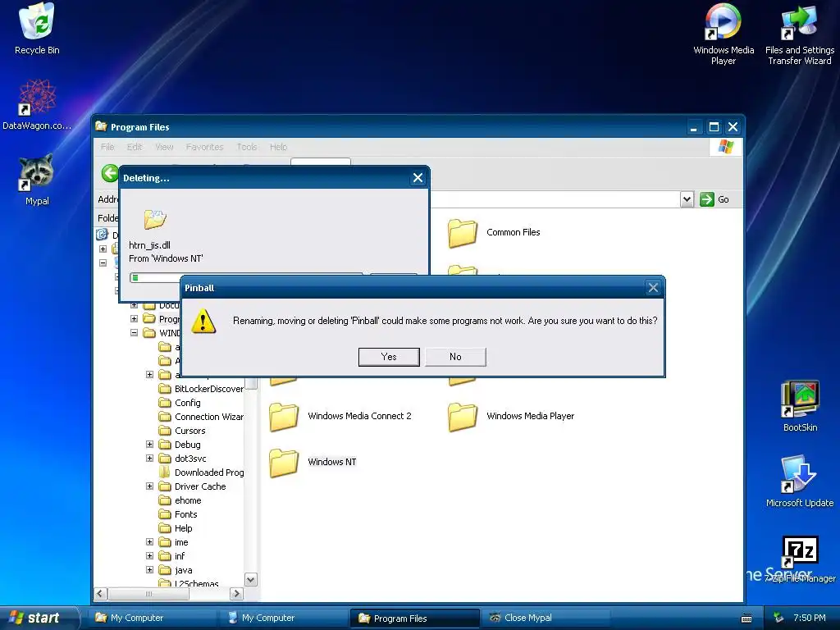Click the keyboard icon in system tray
Screen dimensions: 840x630
[746, 619]
